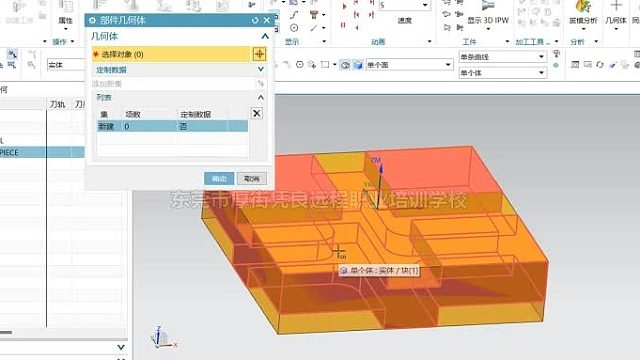
Task: Open the animation speed value dropdown
Action: [x=425, y=5]
